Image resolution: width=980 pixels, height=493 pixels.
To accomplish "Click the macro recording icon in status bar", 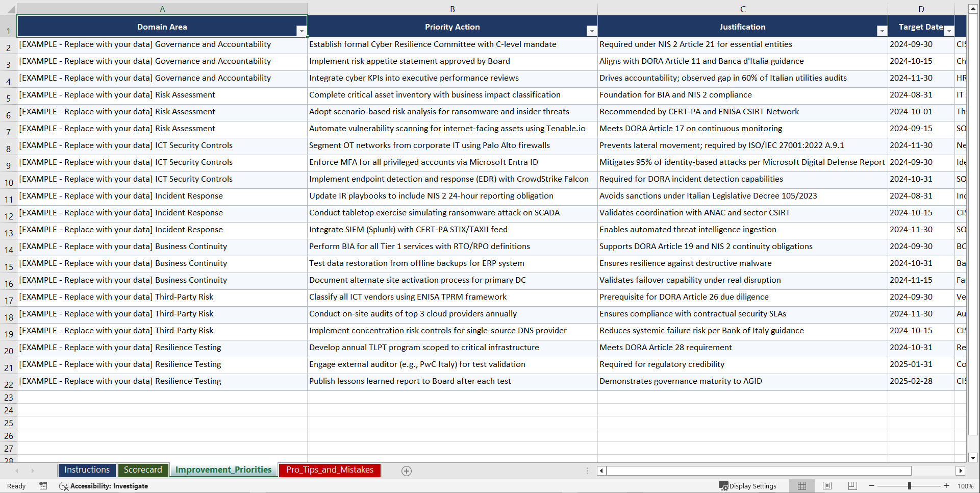I will tap(43, 486).
